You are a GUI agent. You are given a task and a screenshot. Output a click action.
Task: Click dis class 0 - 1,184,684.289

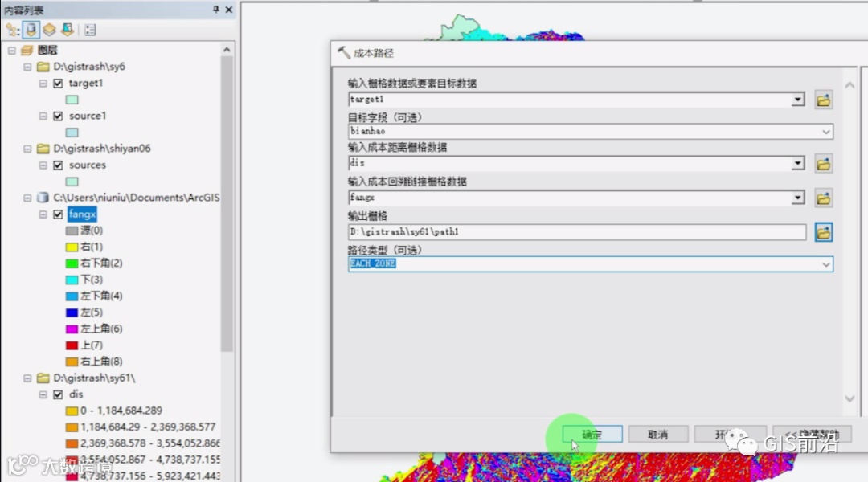[121, 411]
